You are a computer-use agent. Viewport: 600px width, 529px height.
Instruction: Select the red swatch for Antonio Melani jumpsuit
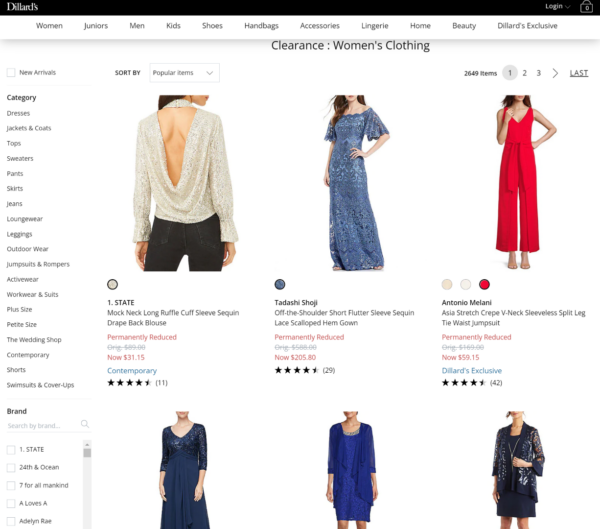pyautogui.click(x=484, y=284)
